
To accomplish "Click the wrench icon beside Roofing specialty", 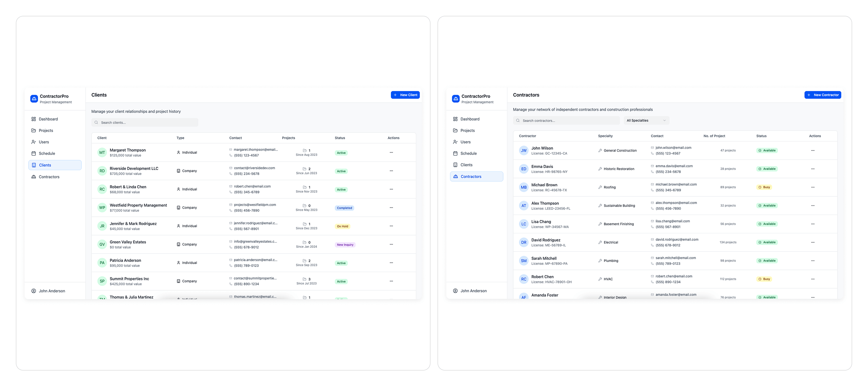I will tap(600, 187).
